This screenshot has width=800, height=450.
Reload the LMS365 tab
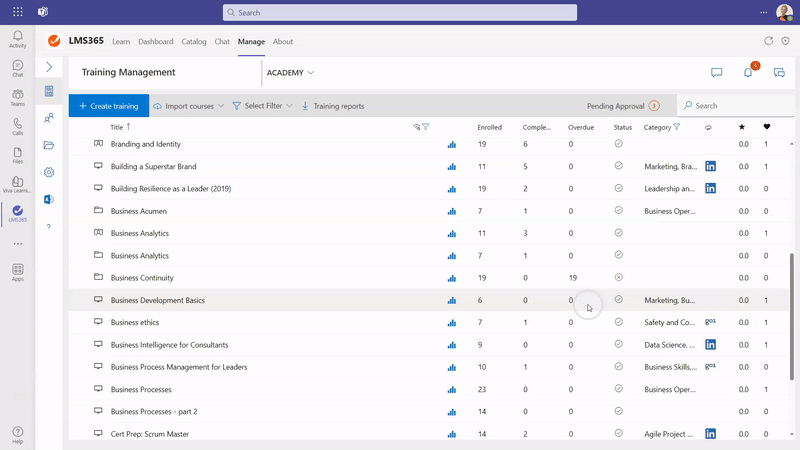[x=768, y=41]
